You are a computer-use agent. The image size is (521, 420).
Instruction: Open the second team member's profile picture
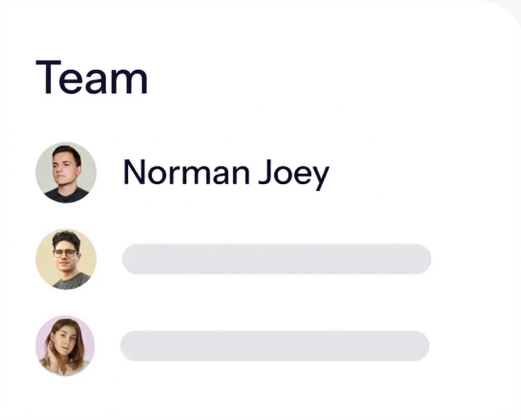click(66, 259)
